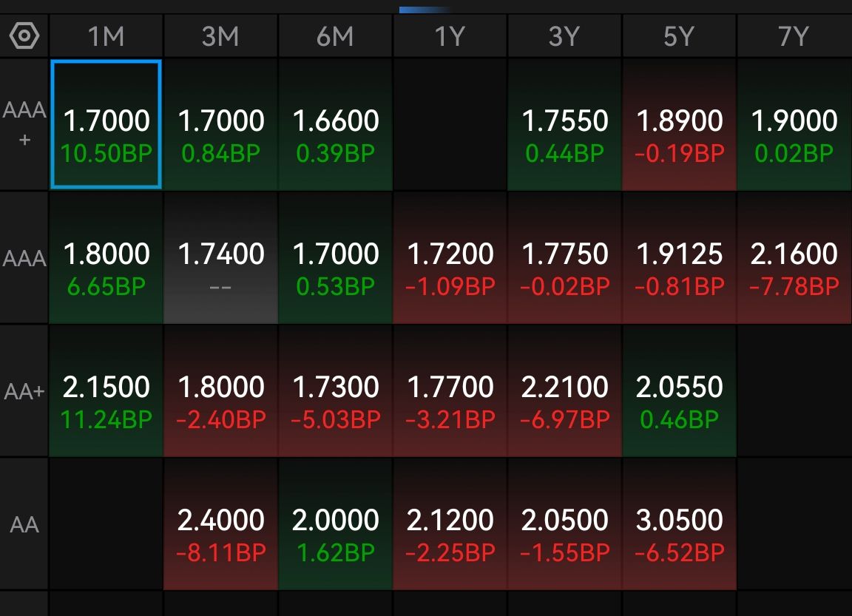
Task: Open the AA 3M cell 2.4000
Action: click(220, 524)
